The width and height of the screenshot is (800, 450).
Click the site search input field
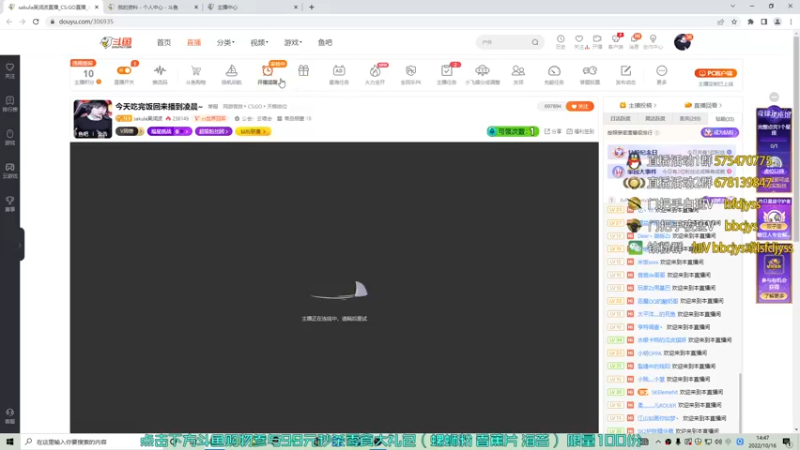pos(504,42)
